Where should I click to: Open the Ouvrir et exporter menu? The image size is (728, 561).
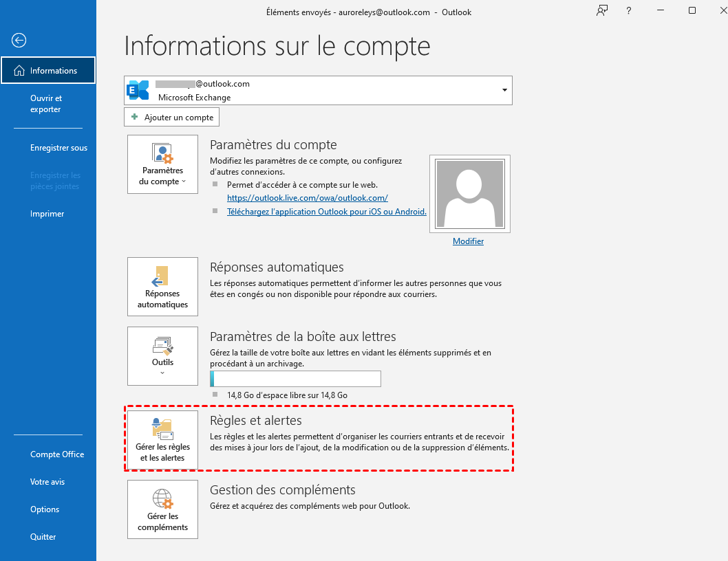click(46, 104)
